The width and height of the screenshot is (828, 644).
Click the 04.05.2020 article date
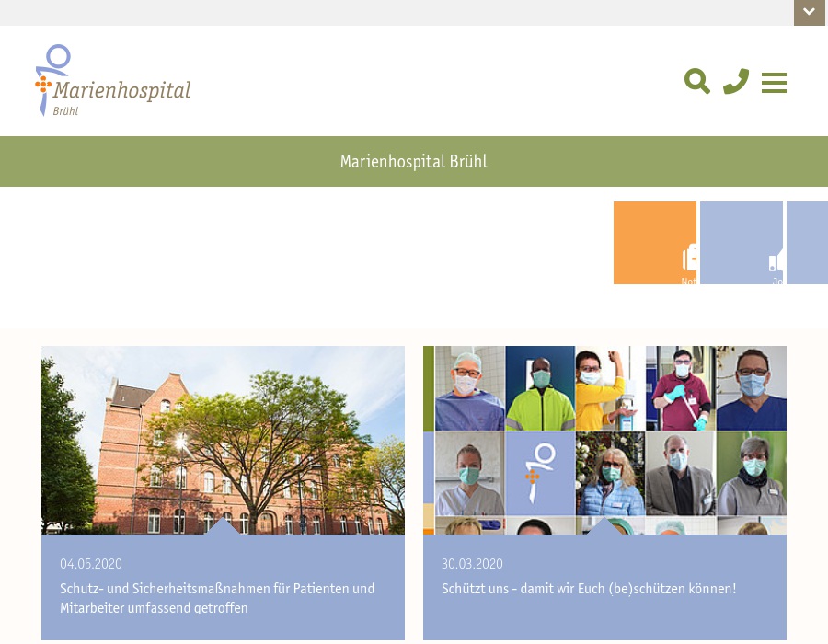(91, 564)
